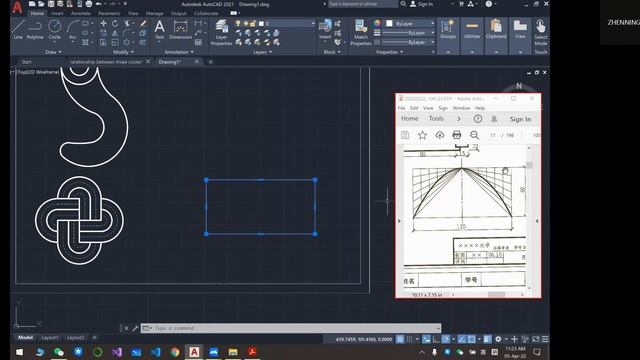Click Home in Adobe toolbar
The width and height of the screenshot is (640, 360).
[409, 119]
